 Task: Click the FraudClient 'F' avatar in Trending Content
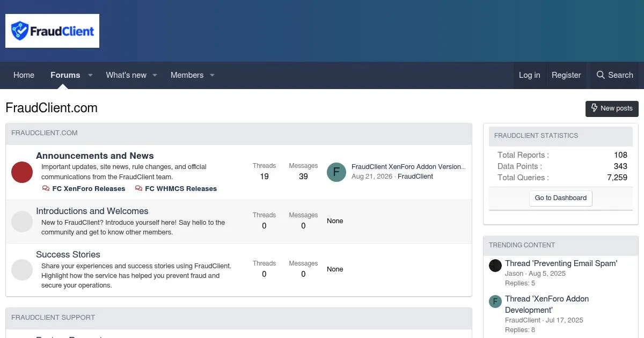click(495, 301)
